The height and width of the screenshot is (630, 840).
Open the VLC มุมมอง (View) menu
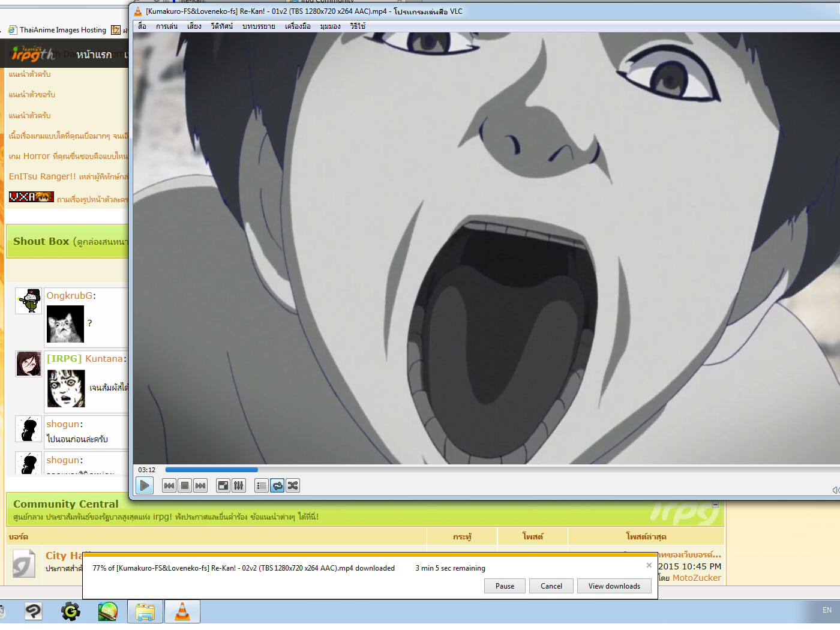(330, 26)
